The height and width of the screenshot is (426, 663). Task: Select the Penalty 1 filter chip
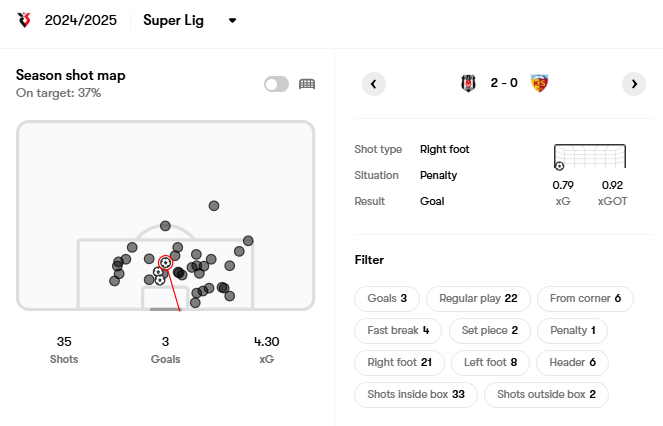pyautogui.click(x=573, y=330)
